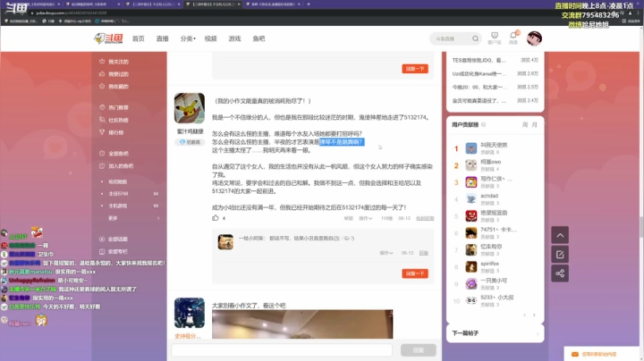
Task: Click the compose post edit icon
Action: 560,255
